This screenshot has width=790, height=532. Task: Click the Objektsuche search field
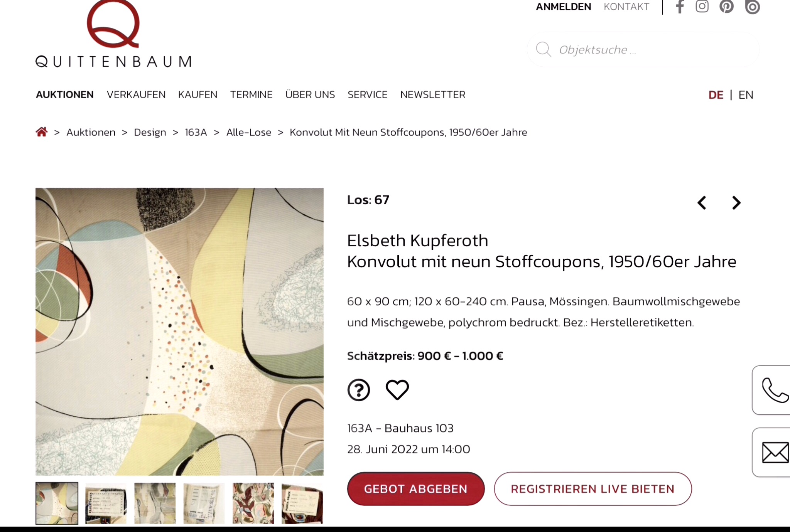pyautogui.click(x=643, y=49)
